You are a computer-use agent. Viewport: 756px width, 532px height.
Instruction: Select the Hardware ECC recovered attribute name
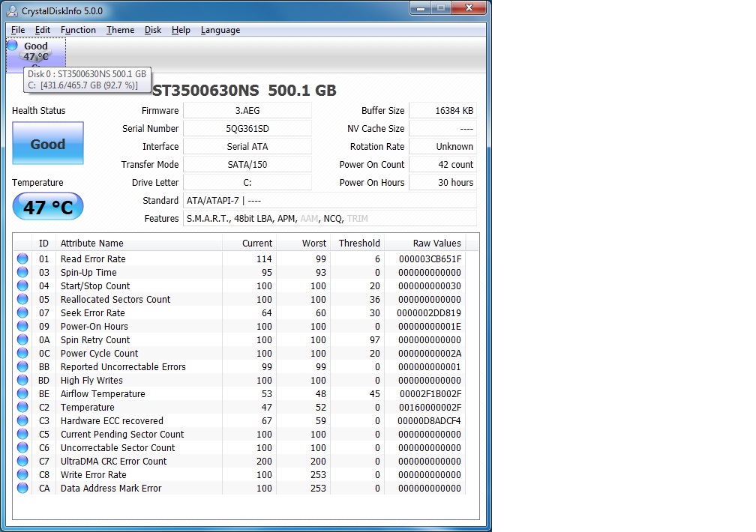pos(112,420)
